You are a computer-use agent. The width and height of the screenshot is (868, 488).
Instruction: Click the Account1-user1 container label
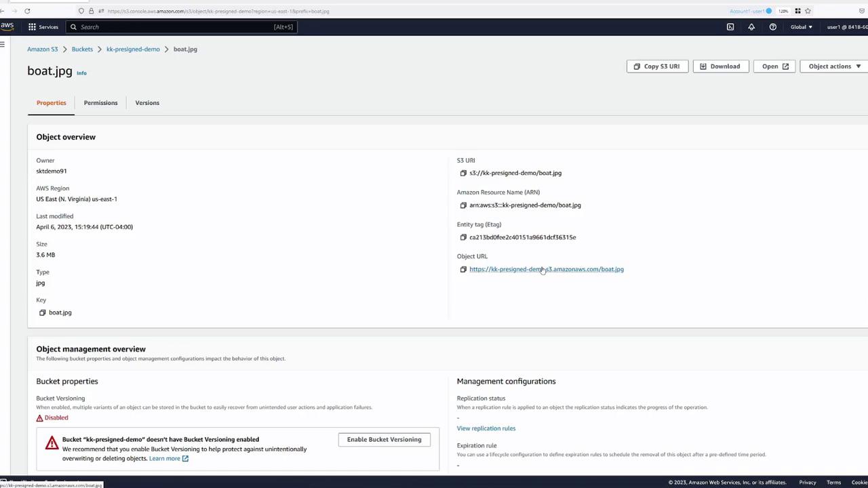click(x=750, y=11)
